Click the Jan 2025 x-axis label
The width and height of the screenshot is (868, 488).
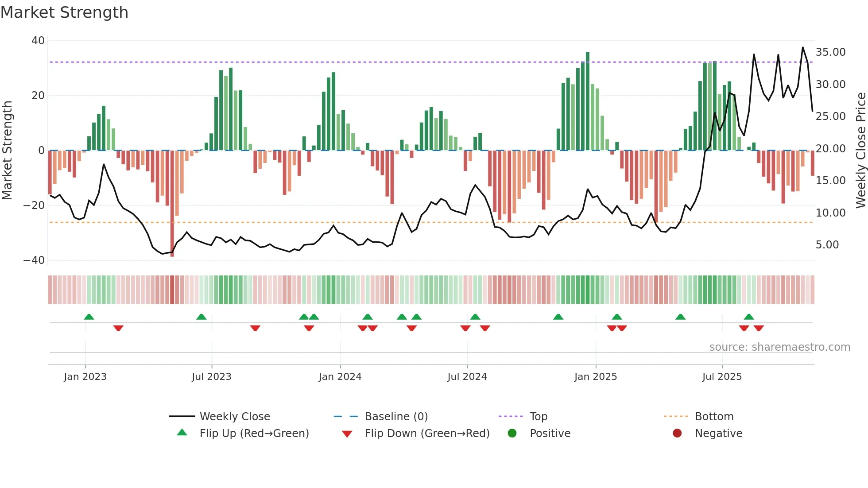596,377
